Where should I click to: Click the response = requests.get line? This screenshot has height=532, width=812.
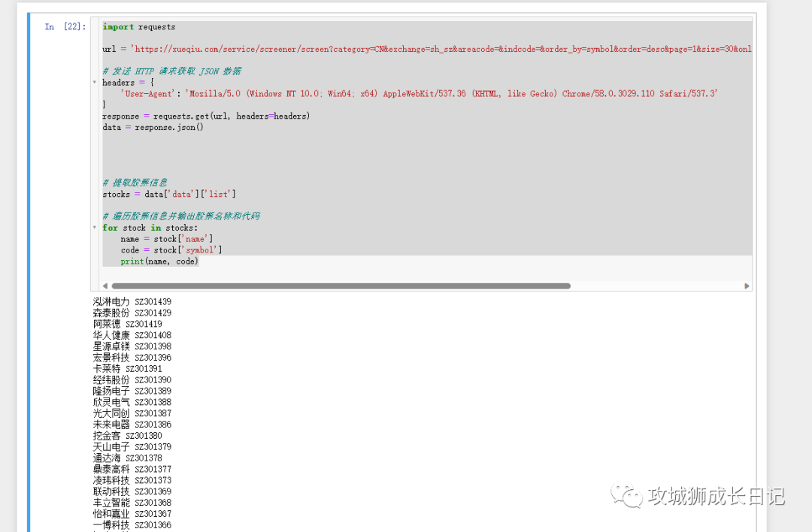click(x=206, y=116)
